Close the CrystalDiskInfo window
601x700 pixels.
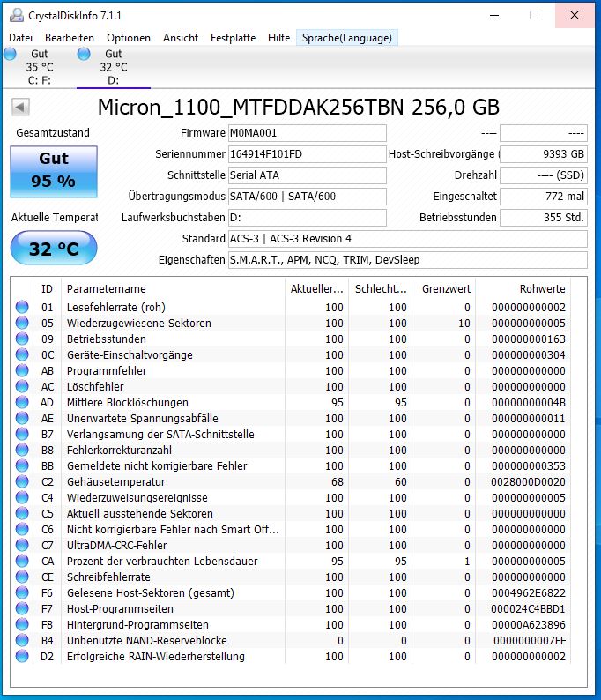click(x=575, y=15)
